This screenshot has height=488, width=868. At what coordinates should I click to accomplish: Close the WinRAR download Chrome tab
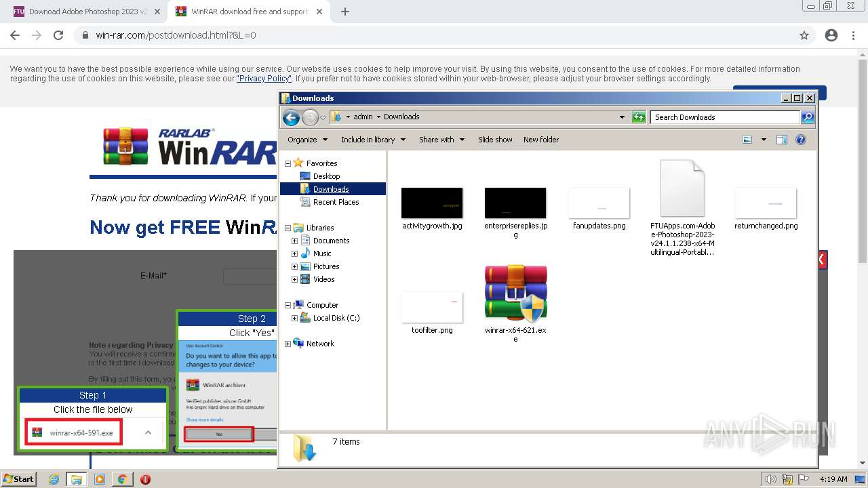pyautogui.click(x=320, y=12)
